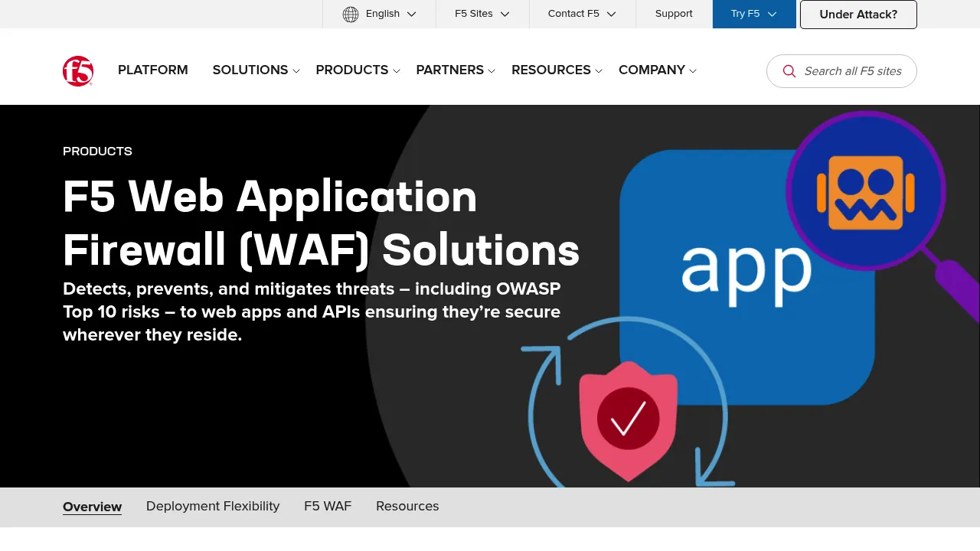Screen dimensions: 980x551
Task: Expand the Try F5 dropdown
Action: coord(754,14)
